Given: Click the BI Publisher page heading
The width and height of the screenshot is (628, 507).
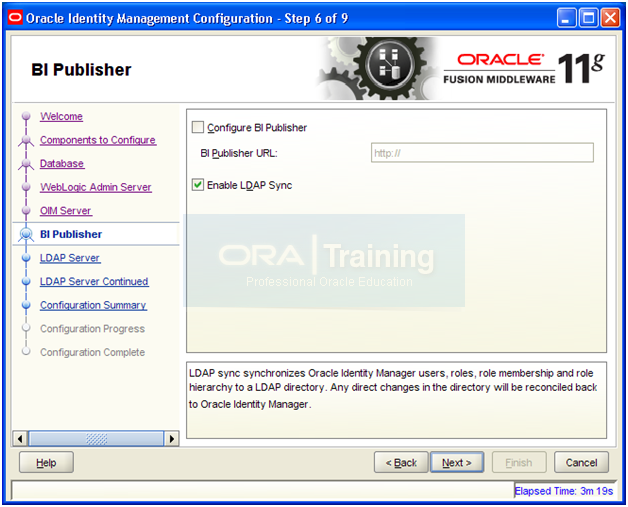Looking at the screenshot, I should 81,70.
